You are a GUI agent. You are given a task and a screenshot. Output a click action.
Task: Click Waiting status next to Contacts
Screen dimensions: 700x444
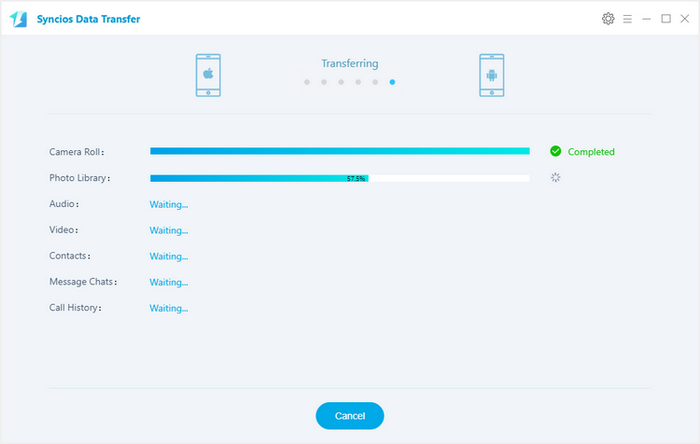click(x=168, y=257)
